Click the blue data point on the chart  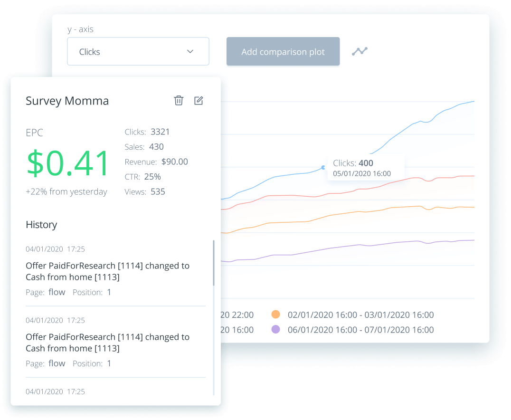pos(323,167)
